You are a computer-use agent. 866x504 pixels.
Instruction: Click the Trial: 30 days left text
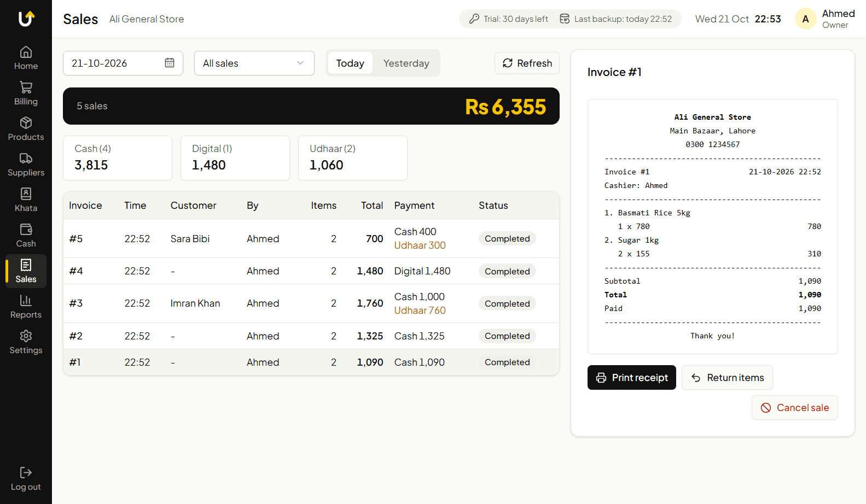[x=516, y=19]
